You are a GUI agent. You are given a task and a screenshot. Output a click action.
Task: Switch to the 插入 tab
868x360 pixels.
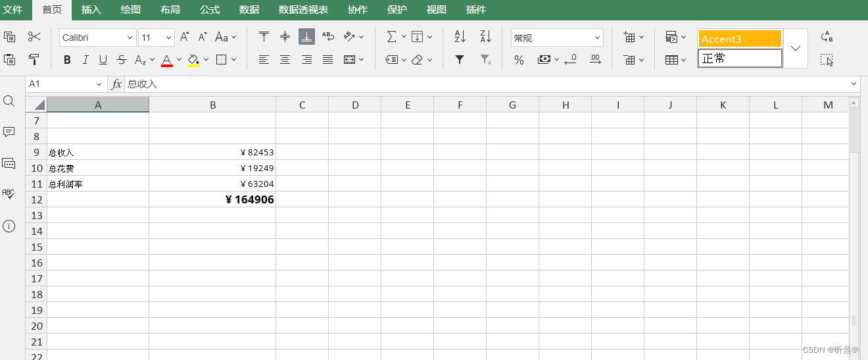click(x=91, y=10)
